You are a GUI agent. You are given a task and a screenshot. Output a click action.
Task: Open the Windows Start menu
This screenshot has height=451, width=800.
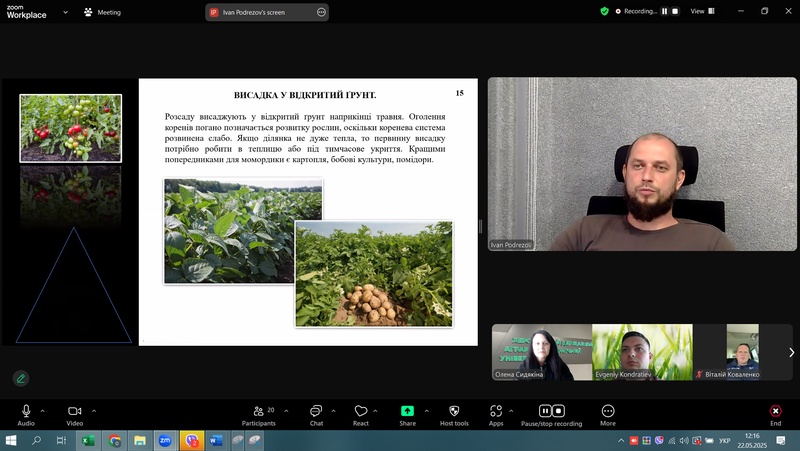click(11, 440)
